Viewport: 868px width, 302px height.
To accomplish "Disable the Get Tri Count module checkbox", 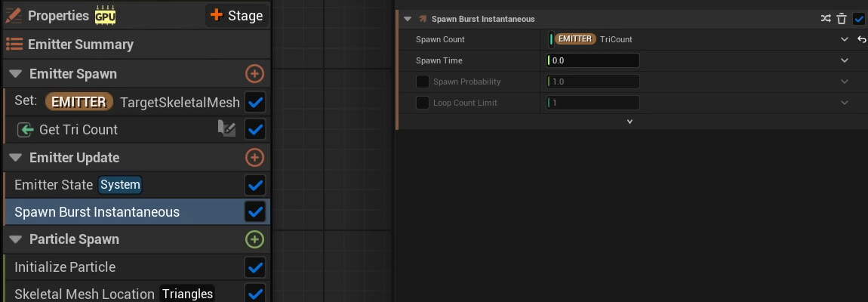I will pos(255,130).
